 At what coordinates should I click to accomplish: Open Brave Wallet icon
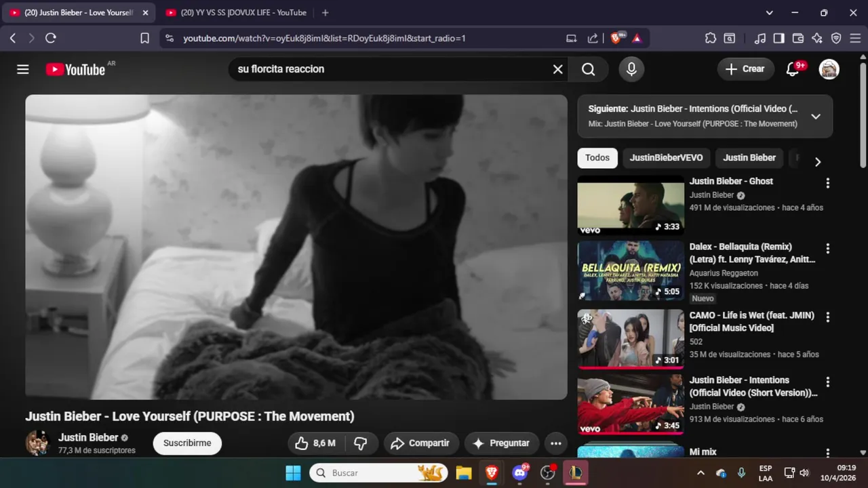pyautogui.click(x=798, y=39)
